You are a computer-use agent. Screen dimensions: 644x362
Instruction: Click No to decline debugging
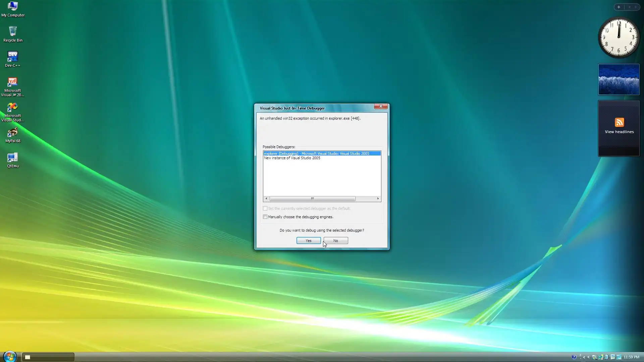click(x=335, y=241)
